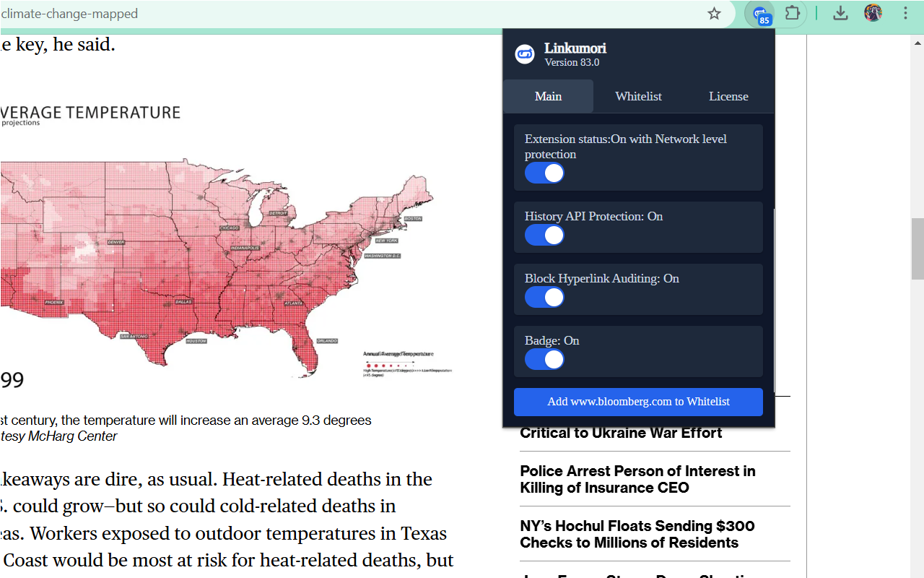924x578 pixels.
Task: Click the profile avatar picture
Action: point(873,13)
